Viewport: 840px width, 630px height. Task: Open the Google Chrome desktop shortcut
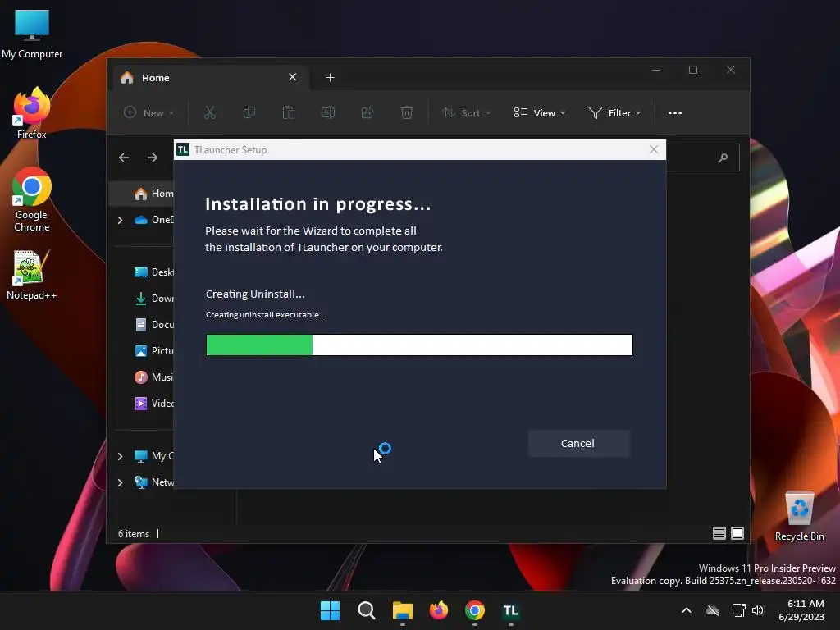[32, 200]
